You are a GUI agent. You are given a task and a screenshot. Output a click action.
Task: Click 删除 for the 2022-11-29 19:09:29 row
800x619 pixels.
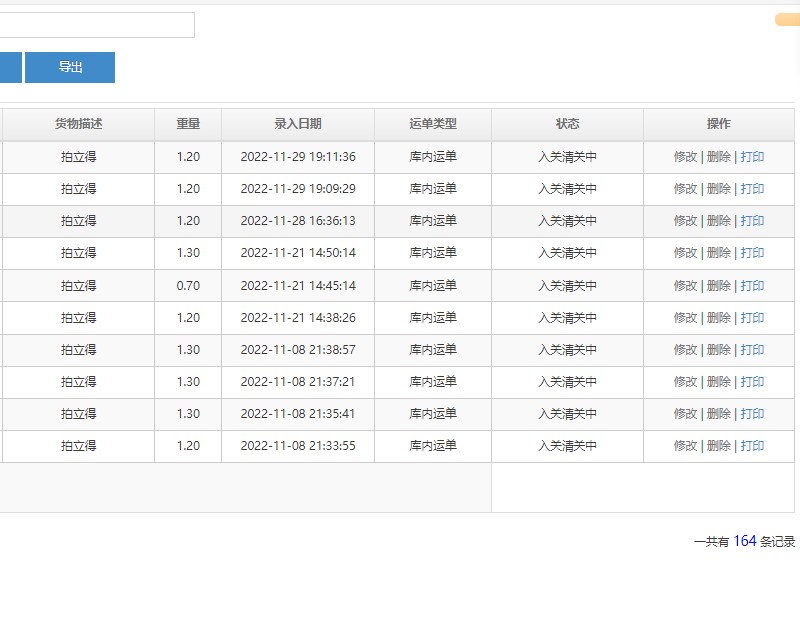coord(718,189)
